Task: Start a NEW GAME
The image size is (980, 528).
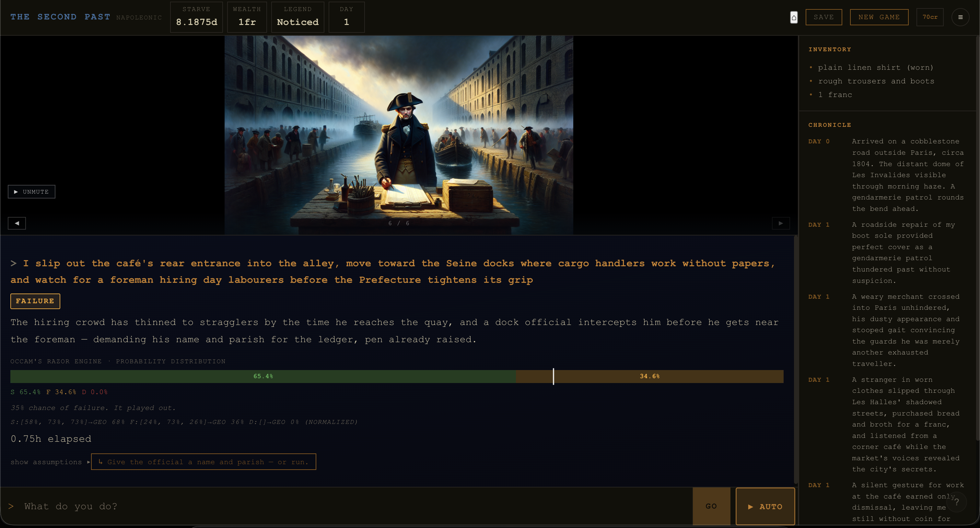Action: click(879, 17)
